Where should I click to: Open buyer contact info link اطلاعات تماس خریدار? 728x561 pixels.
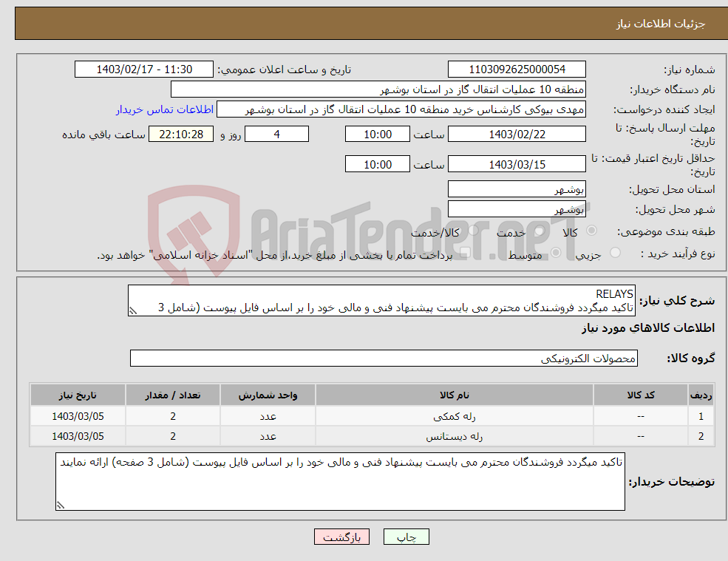click(x=164, y=109)
